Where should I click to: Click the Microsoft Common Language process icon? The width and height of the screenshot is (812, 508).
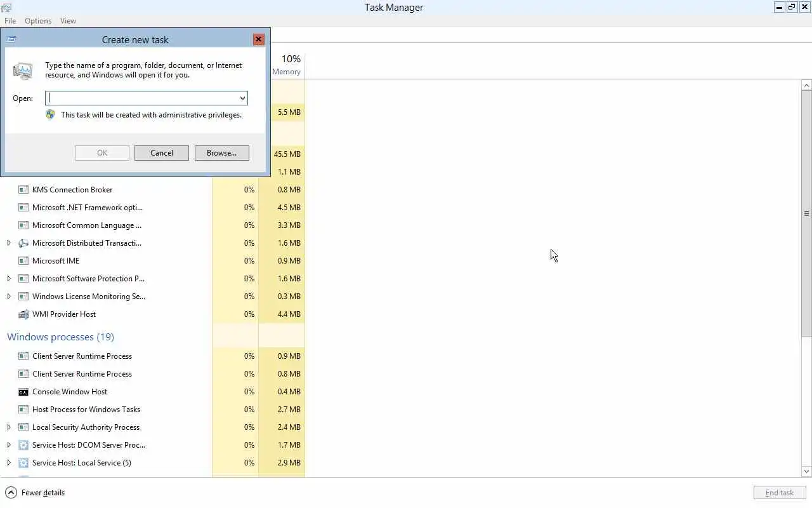pyautogui.click(x=23, y=225)
